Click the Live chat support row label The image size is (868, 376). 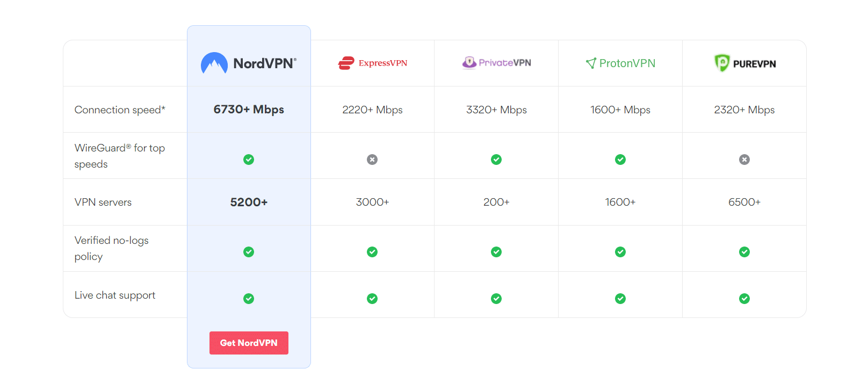(x=115, y=295)
